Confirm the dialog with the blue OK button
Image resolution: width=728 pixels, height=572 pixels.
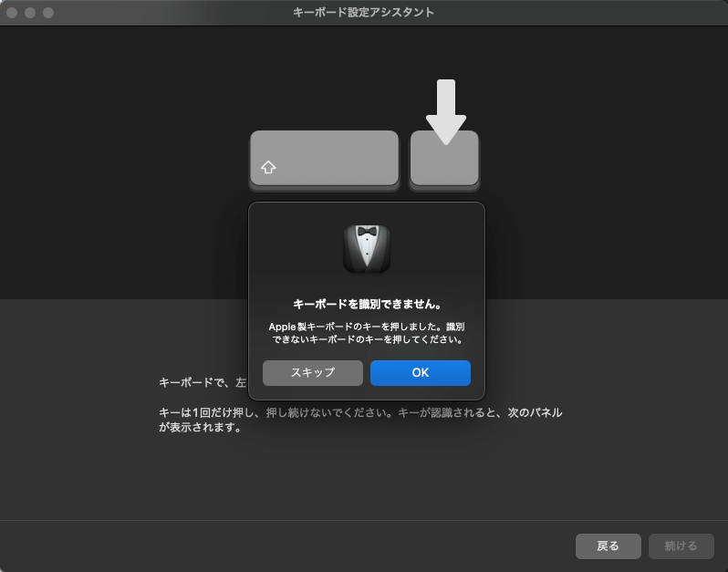click(x=420, y=372)
